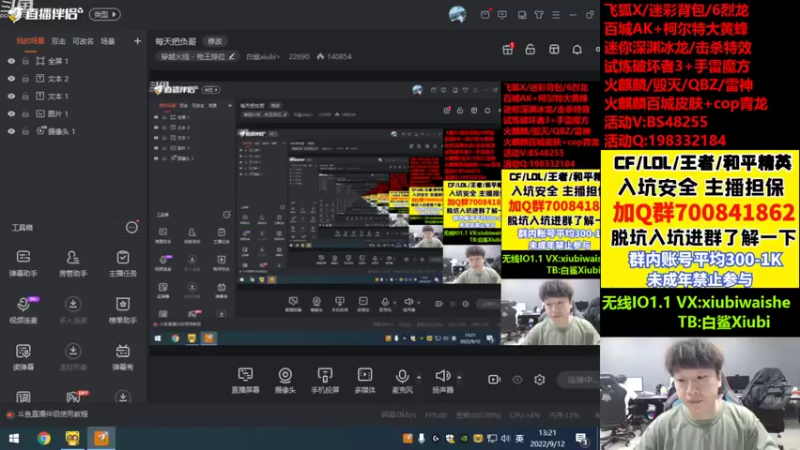Click the 140854 popularity flame counter
This screenshot has height=450, width=800.
(x=334, y=56)
